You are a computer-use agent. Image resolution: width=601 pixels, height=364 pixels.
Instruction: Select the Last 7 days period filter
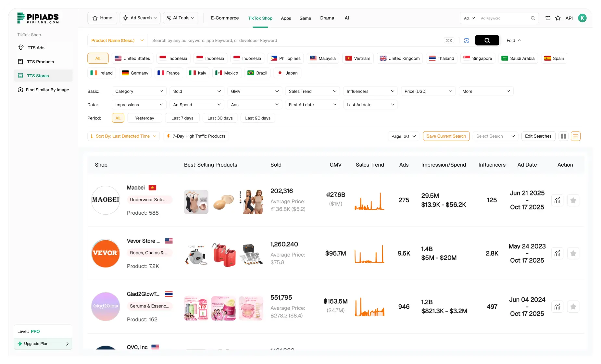click(x=182, y=118)
